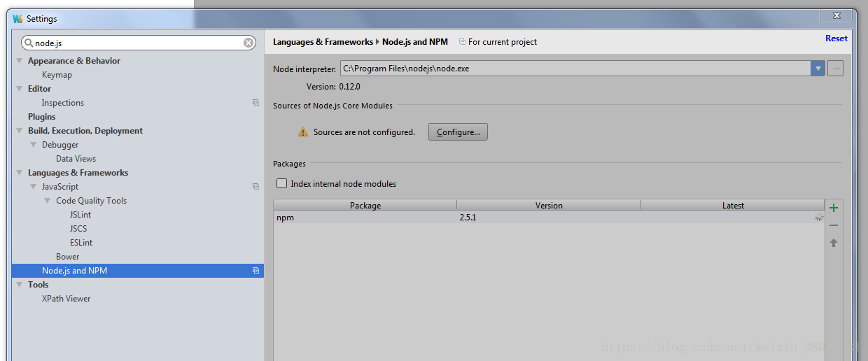Select Node.js and NPM tree item
868x361 pixels.
[138, 271]
